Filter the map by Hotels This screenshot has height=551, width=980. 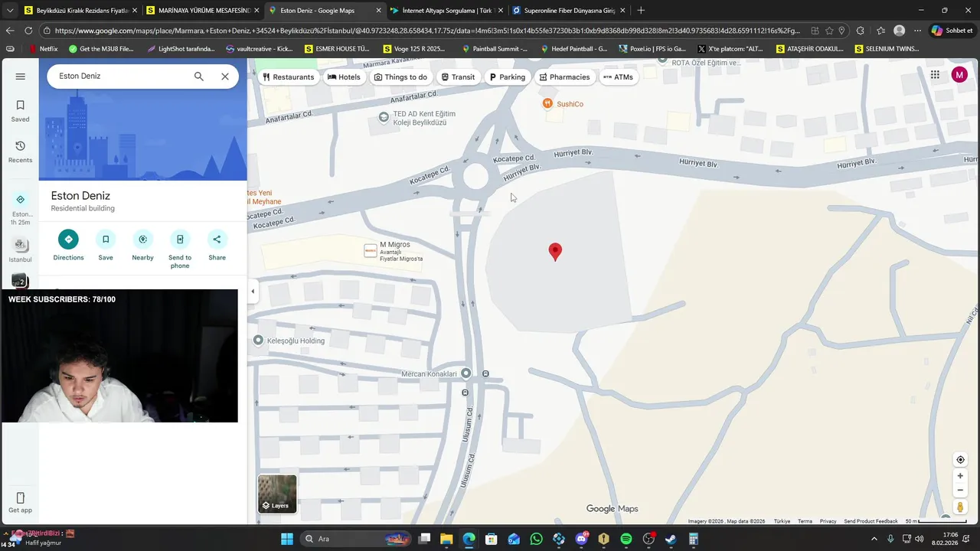click(x=344, y=77)
